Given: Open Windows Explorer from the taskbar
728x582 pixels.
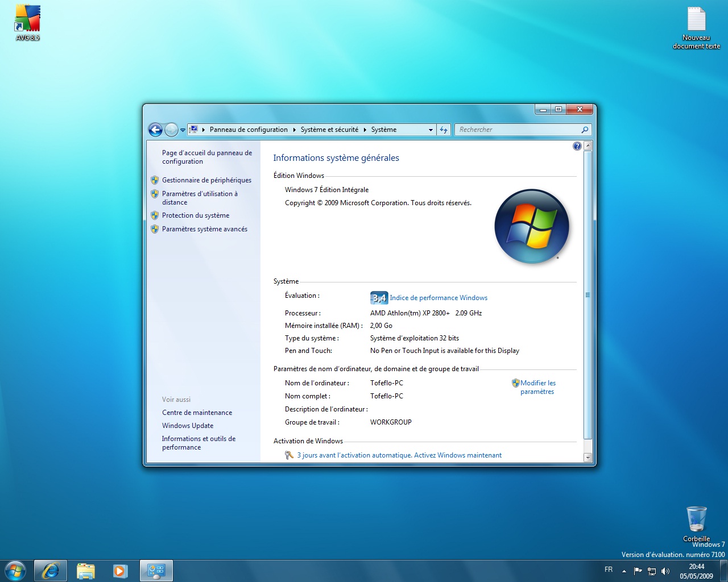Looking at the screenshot, I should (x=86, y=571).
